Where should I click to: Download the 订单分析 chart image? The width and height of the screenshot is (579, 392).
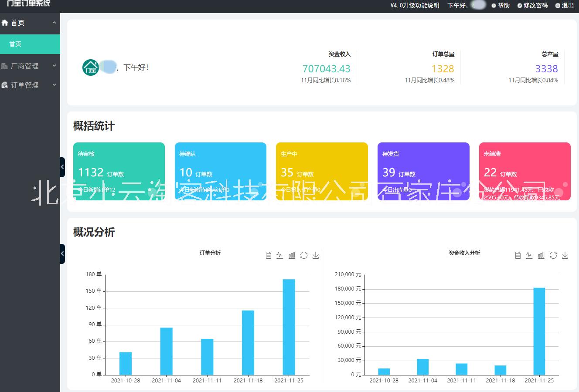316,255
